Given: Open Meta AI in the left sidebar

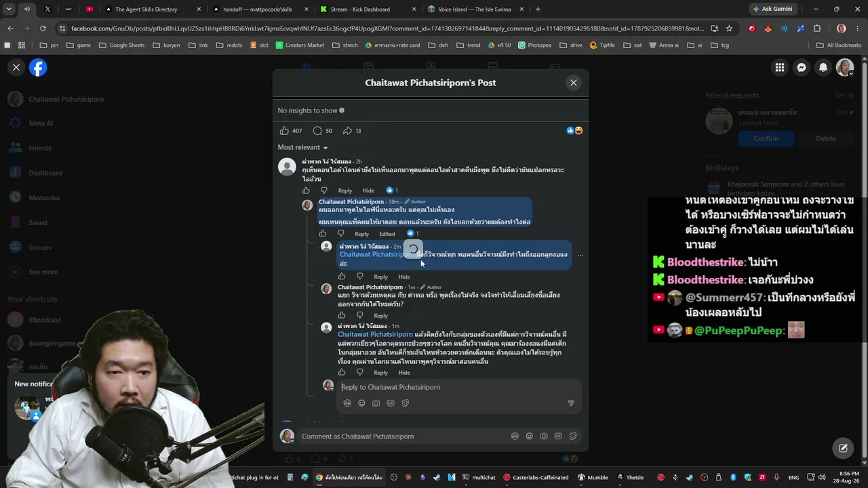Looking at the screenshot, I should point(41,123).
